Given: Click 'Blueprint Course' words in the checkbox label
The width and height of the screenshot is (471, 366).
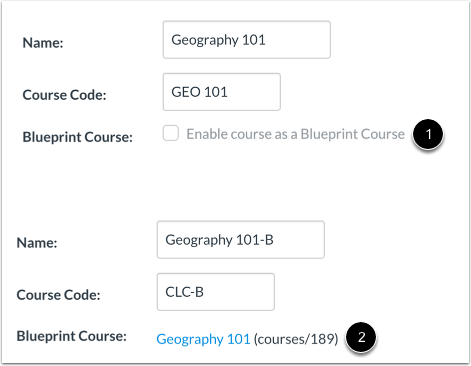Looking at the screenshot, I should point(353,134).
